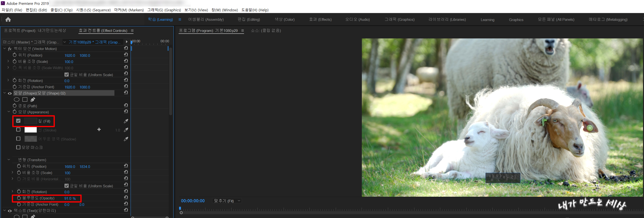Switch to the Editing workspace
The height and width of the screenshot is (218, 644).
click(249, 20)
